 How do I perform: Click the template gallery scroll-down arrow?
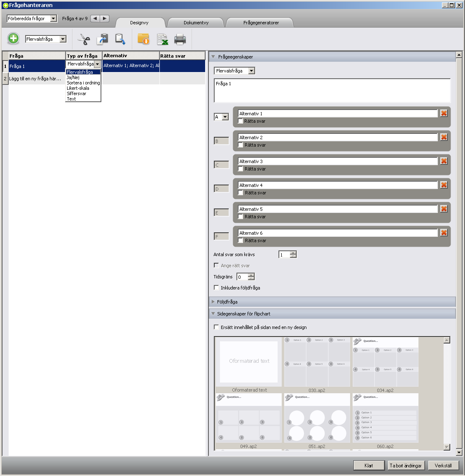[446, 447]
